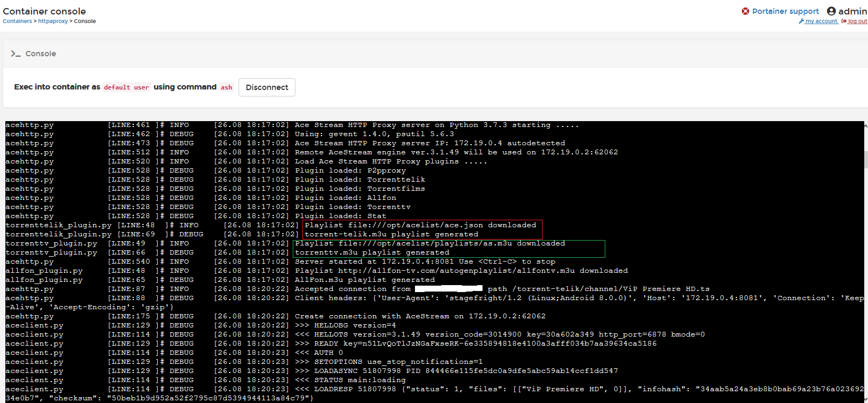
Task: Click the console vertical scrollbar thumb
Action: click(x=865, y=159)
